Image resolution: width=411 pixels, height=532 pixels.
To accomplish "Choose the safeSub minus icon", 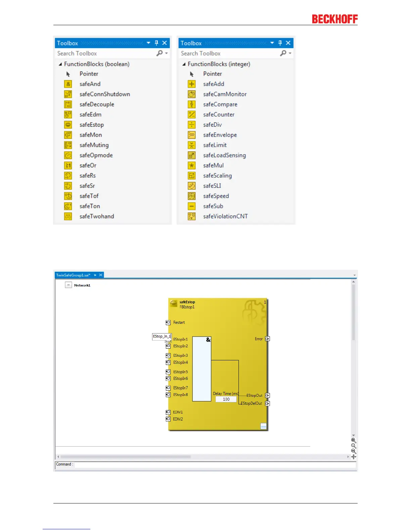I will (192, 206).
